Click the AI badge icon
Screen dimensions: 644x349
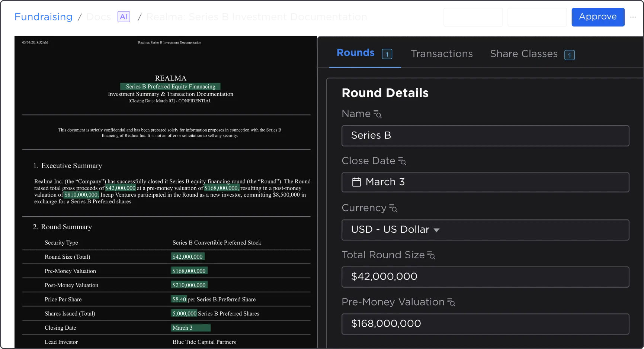(x=124, y=17)
